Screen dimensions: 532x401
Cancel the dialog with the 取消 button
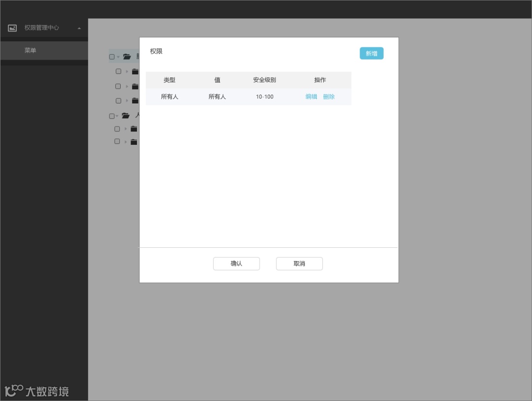click(x=299, y=264)
